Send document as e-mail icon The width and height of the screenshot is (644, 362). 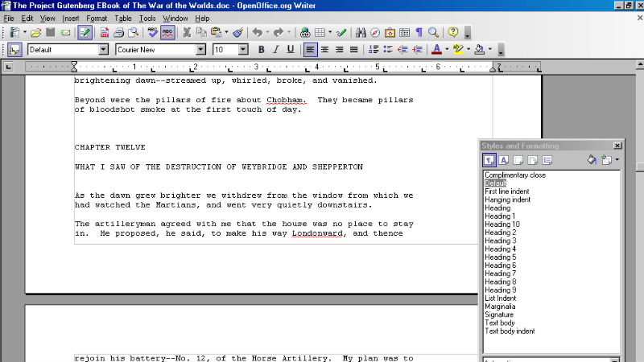pos(65,32)
